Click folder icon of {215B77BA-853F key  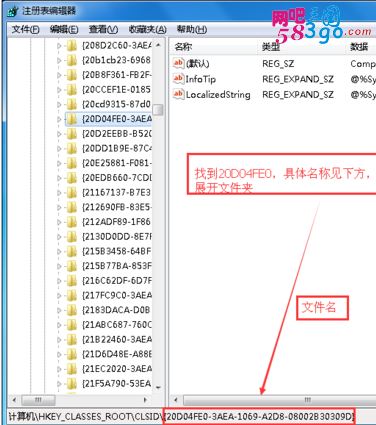pos(71,266)
